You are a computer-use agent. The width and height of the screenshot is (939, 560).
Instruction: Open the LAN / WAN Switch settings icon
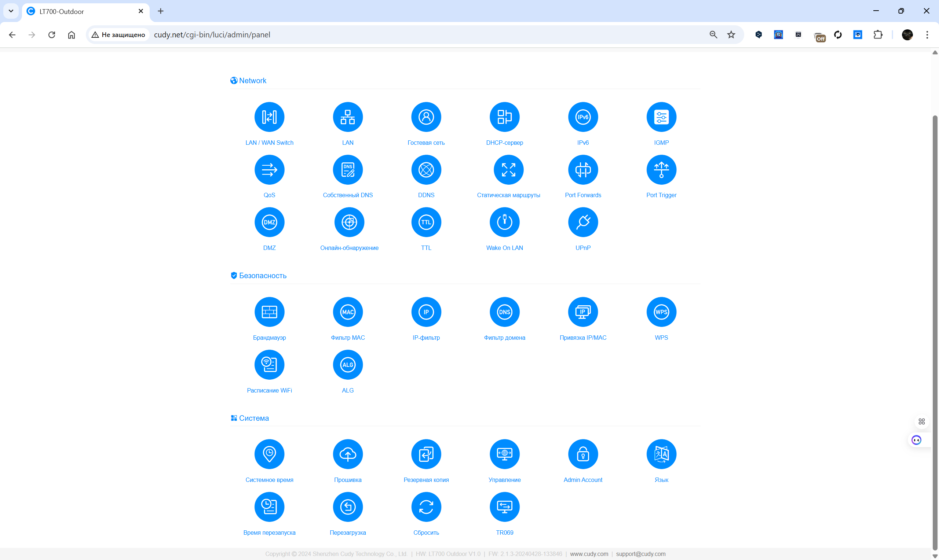(269, 117)
